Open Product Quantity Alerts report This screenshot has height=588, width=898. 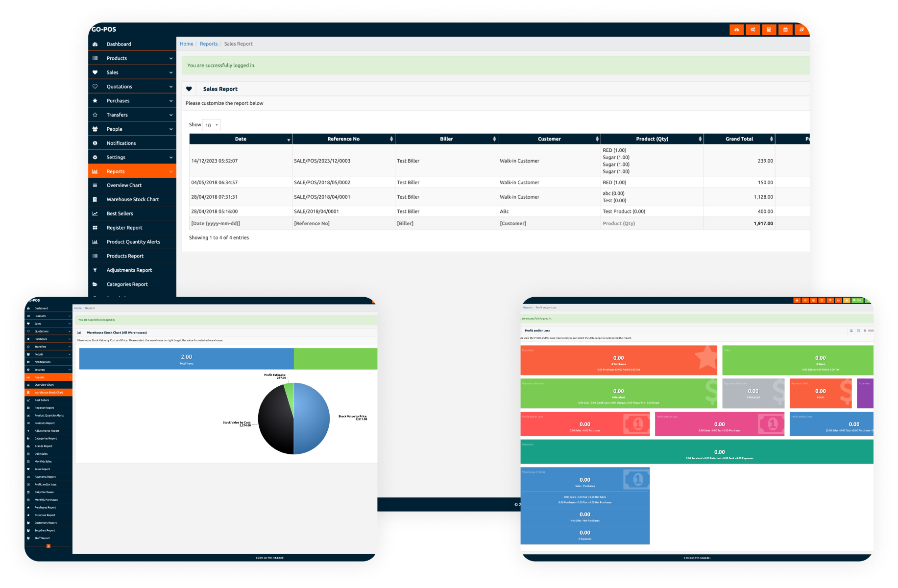pos(133,242)
